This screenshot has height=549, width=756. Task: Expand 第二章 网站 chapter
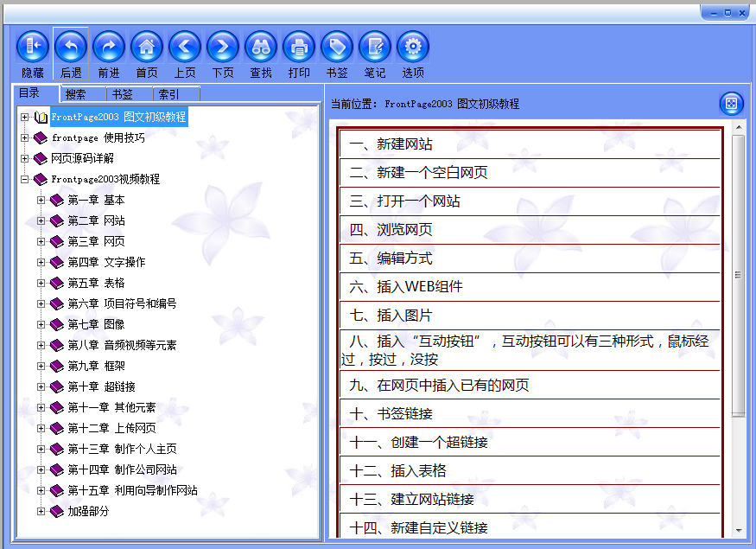point(41,221)
